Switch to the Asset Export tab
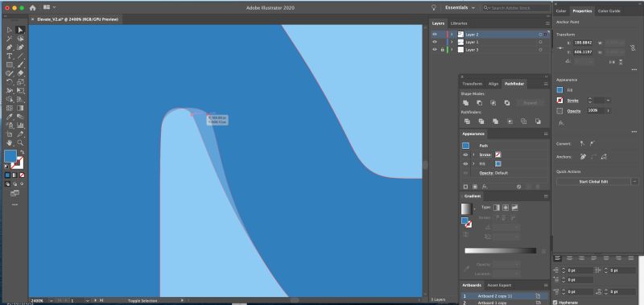The image size is (644, 305). click(x=500, y=285)
